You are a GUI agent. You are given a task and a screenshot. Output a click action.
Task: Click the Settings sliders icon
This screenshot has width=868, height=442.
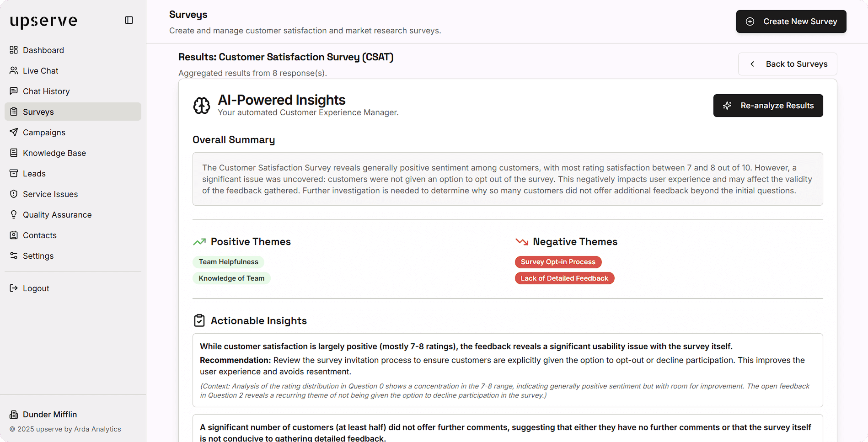point(14,256)
